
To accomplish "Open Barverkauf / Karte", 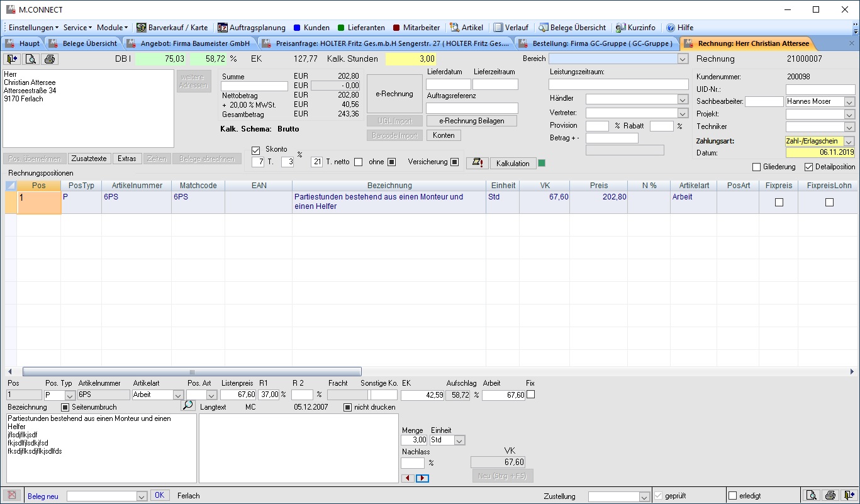I will click(x=172, y=28).
